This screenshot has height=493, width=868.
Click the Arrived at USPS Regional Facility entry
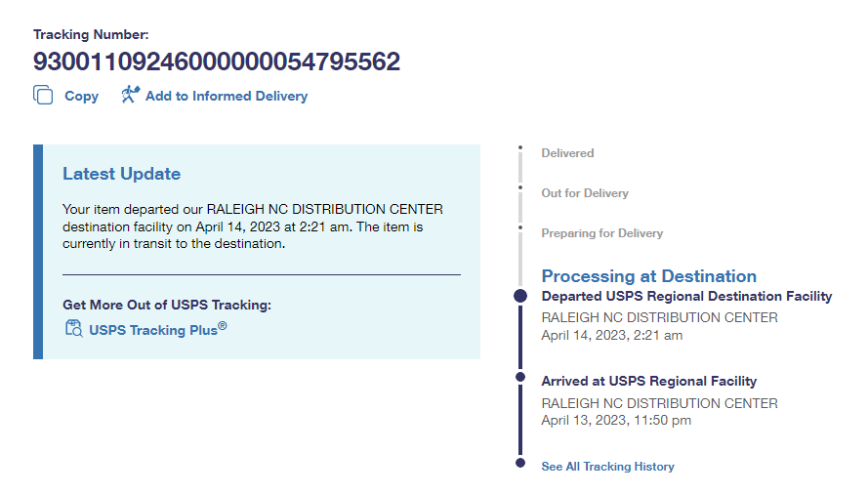(x=648, y=381)
